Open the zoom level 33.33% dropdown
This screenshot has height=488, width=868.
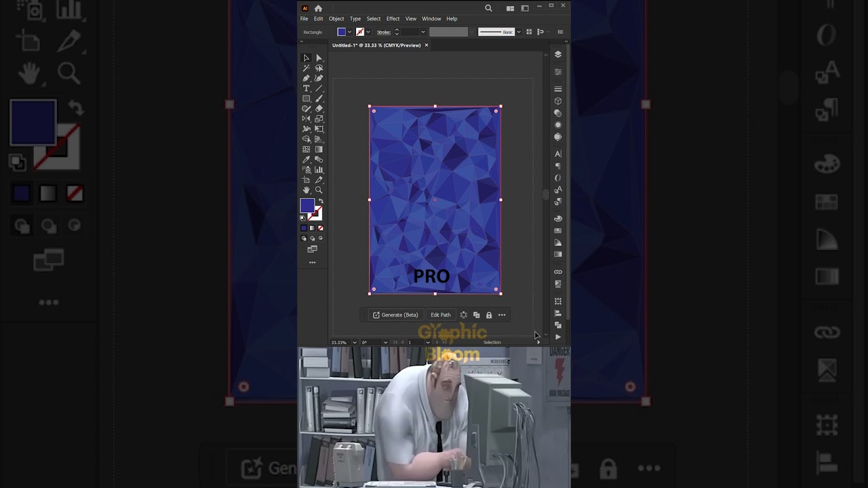coord(354,342)
